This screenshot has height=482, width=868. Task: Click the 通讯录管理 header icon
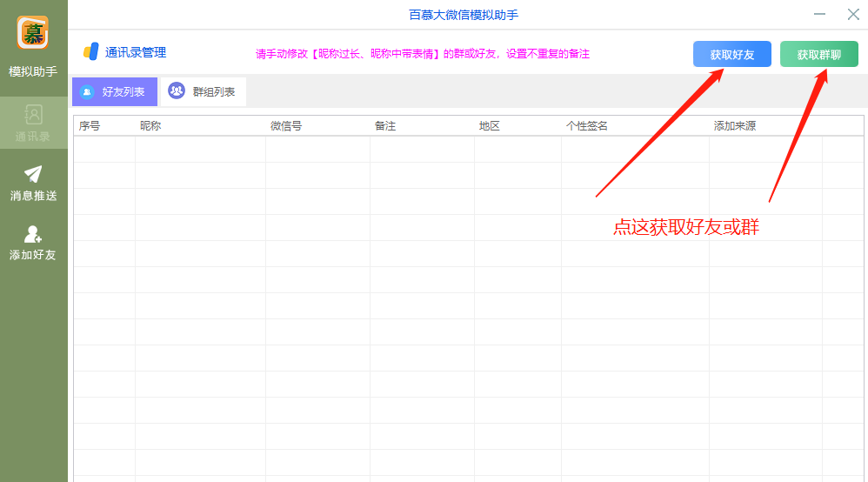pos(90,52)
